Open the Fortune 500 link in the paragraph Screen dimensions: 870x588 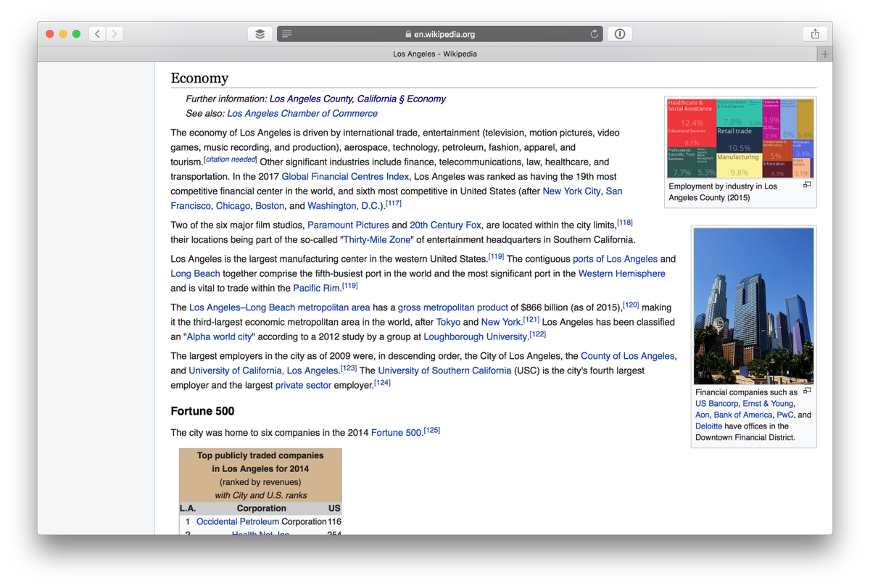click(396, 433)
